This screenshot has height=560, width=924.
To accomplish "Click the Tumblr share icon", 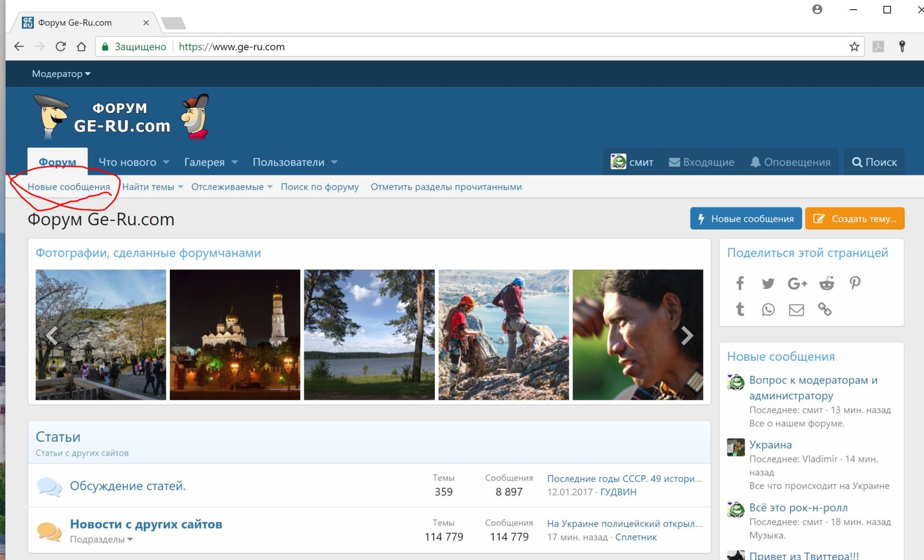I will 740,309.
